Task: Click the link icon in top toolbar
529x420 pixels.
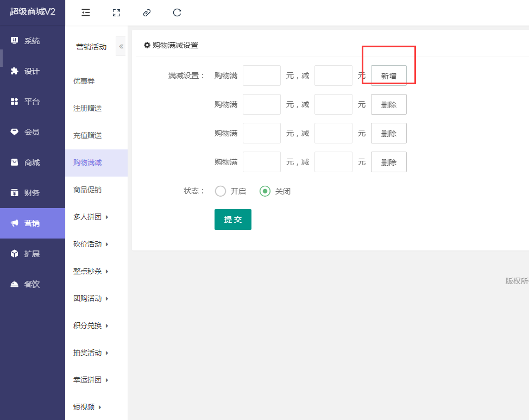Action: pos(147,13)
